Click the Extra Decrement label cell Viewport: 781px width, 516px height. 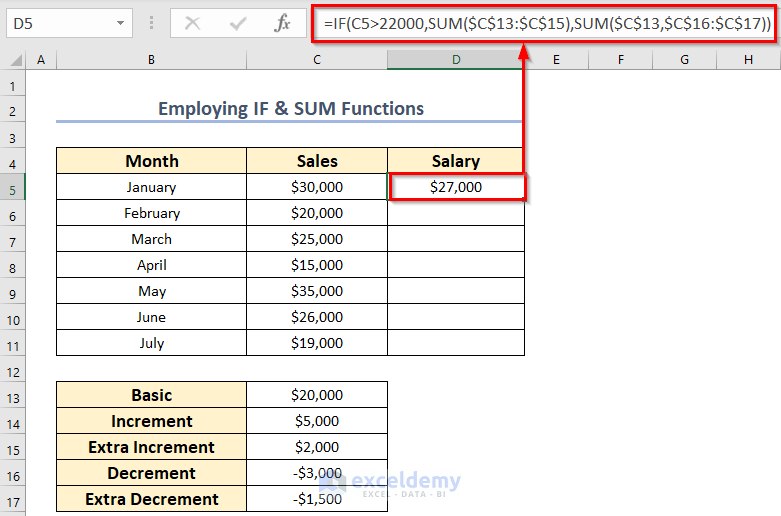pos(151,499)
